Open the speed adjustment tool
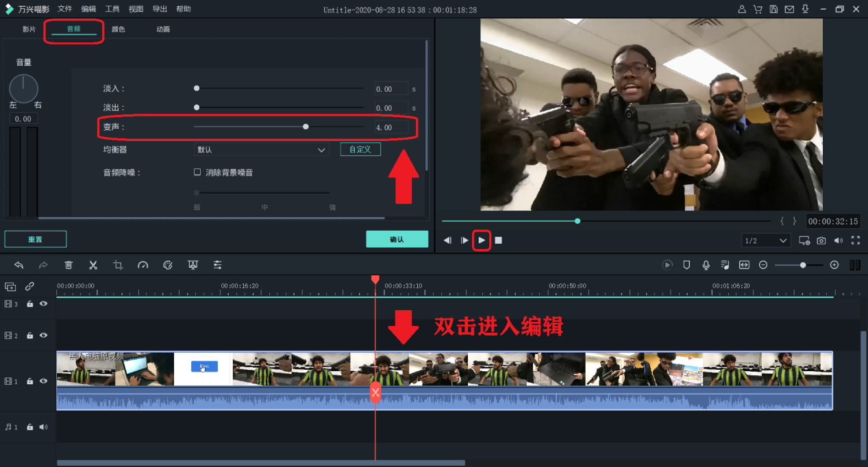This screenshot has height=467, width=868. [142, 265]
